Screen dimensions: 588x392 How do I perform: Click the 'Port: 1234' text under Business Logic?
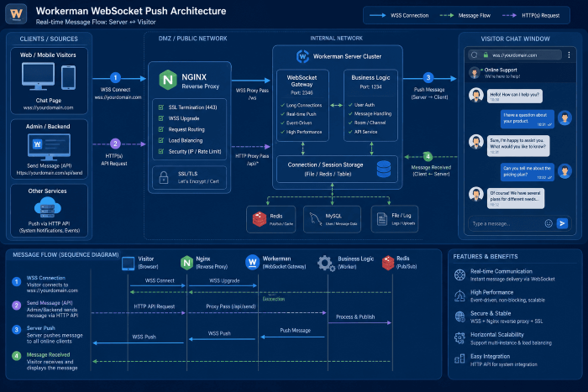point(370,86)
